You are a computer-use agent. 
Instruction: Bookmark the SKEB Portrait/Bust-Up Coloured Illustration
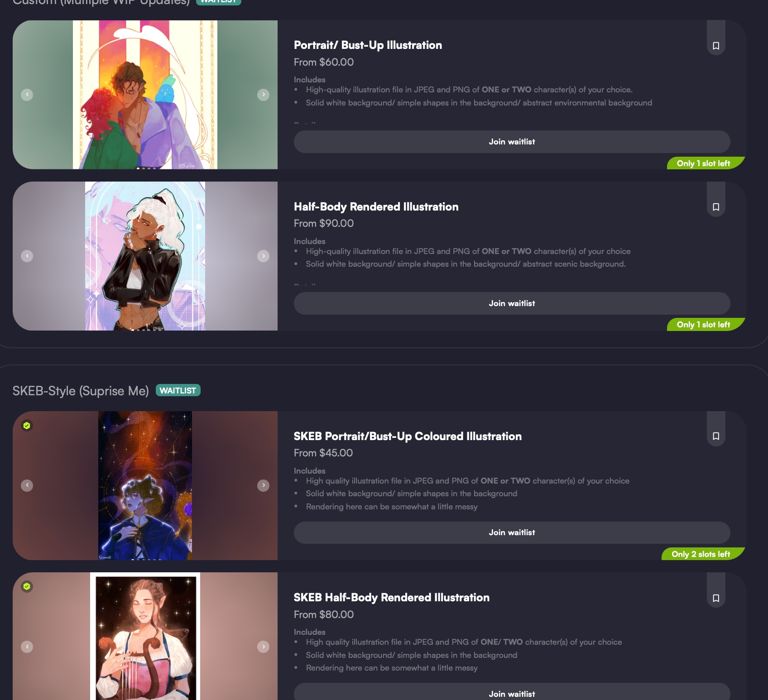point(716,436)
